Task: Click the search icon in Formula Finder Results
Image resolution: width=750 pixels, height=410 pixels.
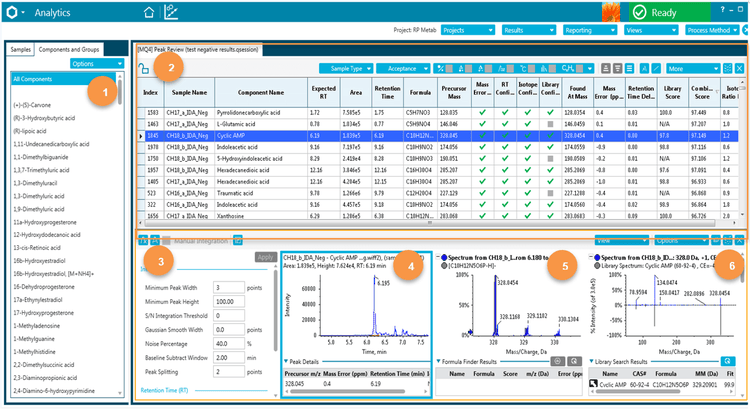Action: pyautogui.click(x=576, y=360)
